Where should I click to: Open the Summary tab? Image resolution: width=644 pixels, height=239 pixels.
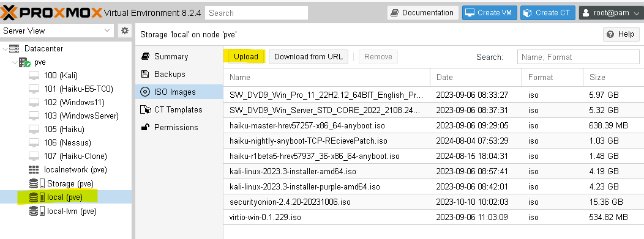[179, 57]
